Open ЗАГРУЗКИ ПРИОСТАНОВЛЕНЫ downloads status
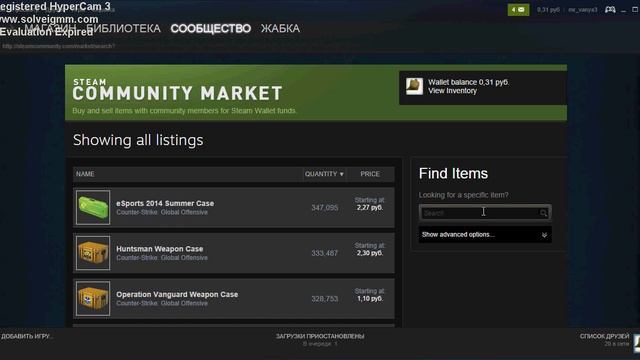This screenshot has width=640, height=360. 320,336
